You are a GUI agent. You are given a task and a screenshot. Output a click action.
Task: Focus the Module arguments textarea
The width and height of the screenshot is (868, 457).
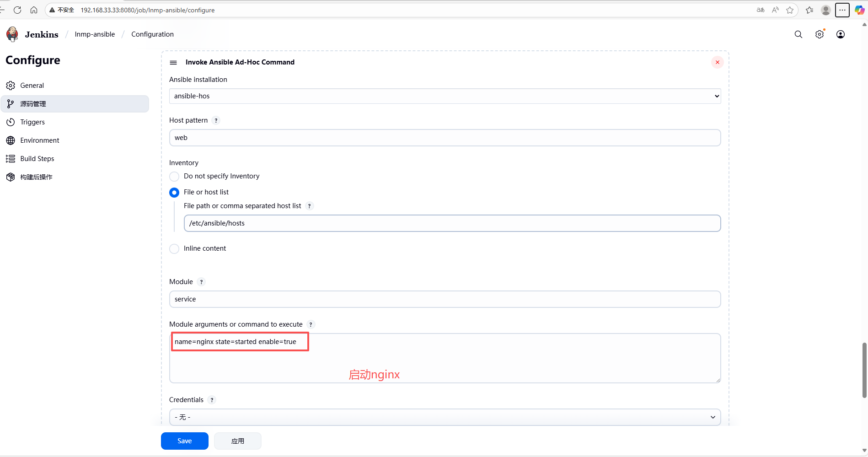[x=445, y=358]
